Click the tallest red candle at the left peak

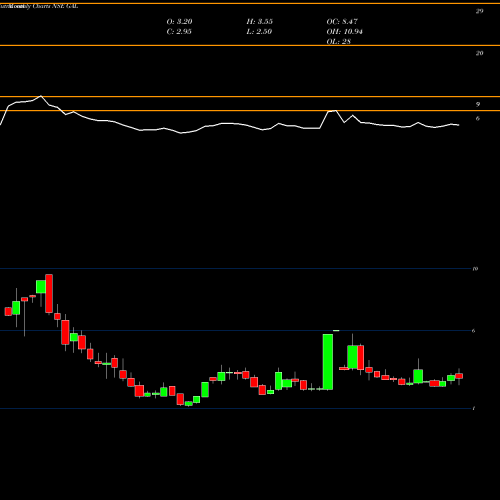(x=49, y=293)
